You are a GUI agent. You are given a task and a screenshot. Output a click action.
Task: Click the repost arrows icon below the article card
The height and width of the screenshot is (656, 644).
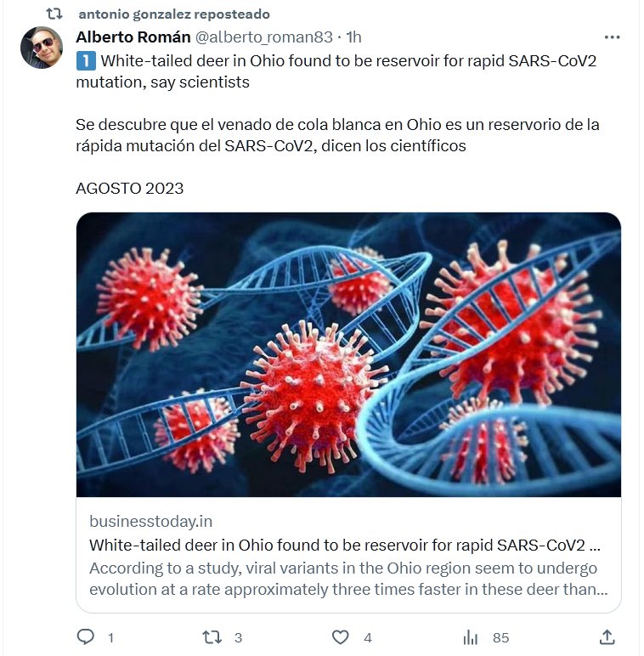tap(212, 636)
